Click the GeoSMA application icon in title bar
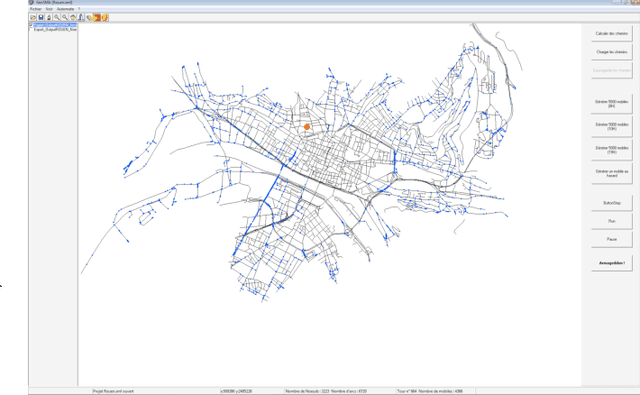 pos(31,2)
